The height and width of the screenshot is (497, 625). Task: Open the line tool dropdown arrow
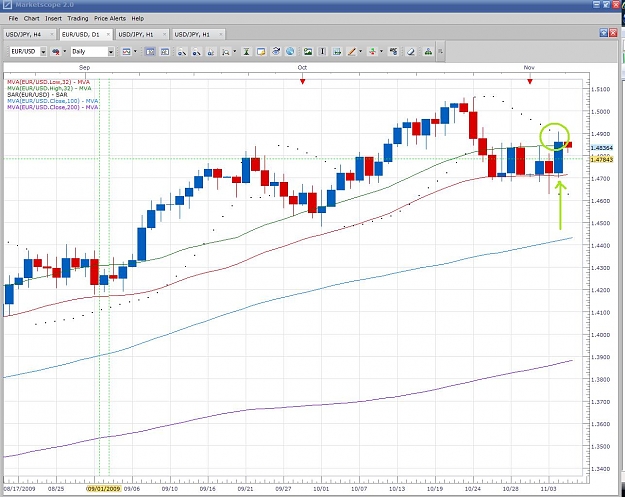(360, 51)
